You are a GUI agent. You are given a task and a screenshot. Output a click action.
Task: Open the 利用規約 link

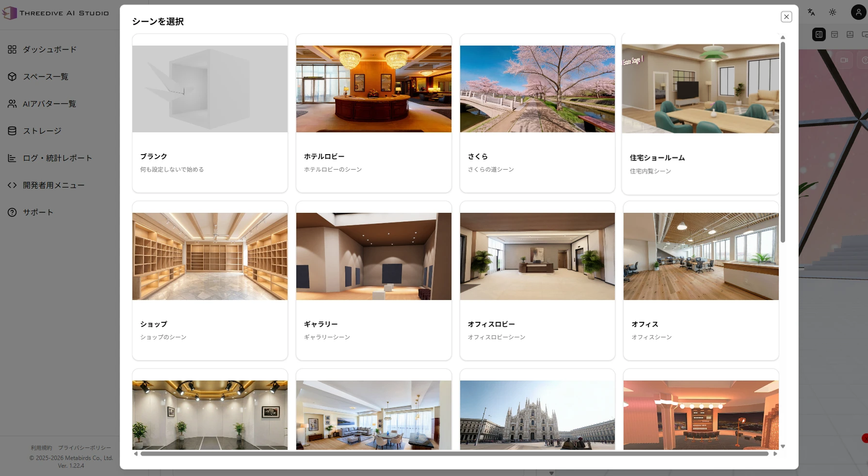click(x=41, y=448)
